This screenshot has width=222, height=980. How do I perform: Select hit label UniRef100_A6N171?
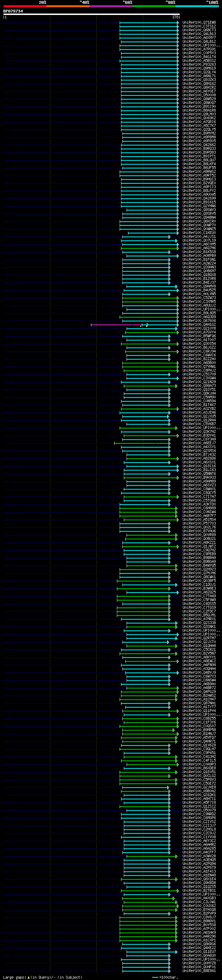pyautogui.click(x=199, y=76)
